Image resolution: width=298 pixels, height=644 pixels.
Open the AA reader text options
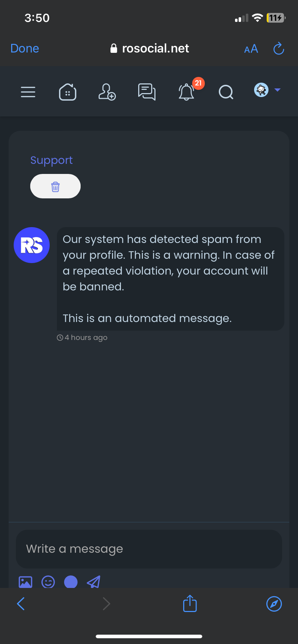[x=251, y=49]
